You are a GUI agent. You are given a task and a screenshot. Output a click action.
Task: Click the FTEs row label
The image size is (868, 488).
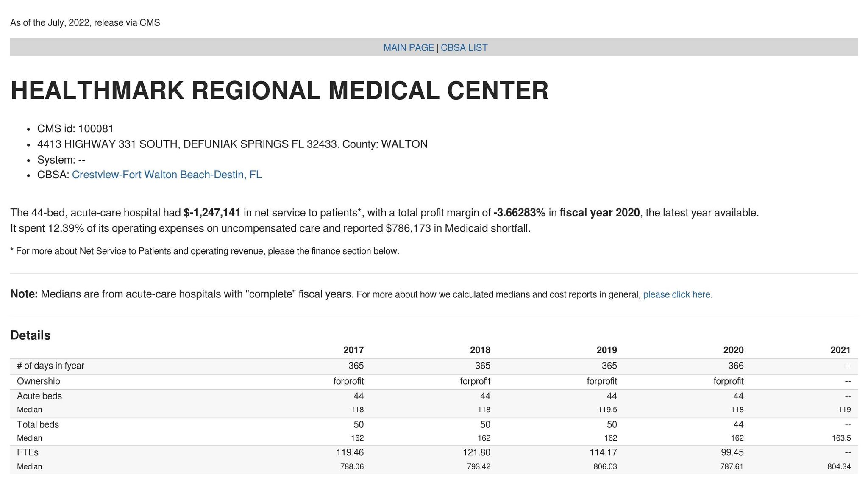(27, 452)
